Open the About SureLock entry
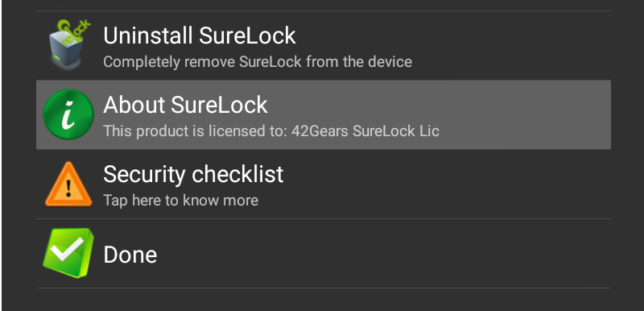 pyautogui.click(x=324, y=114)
